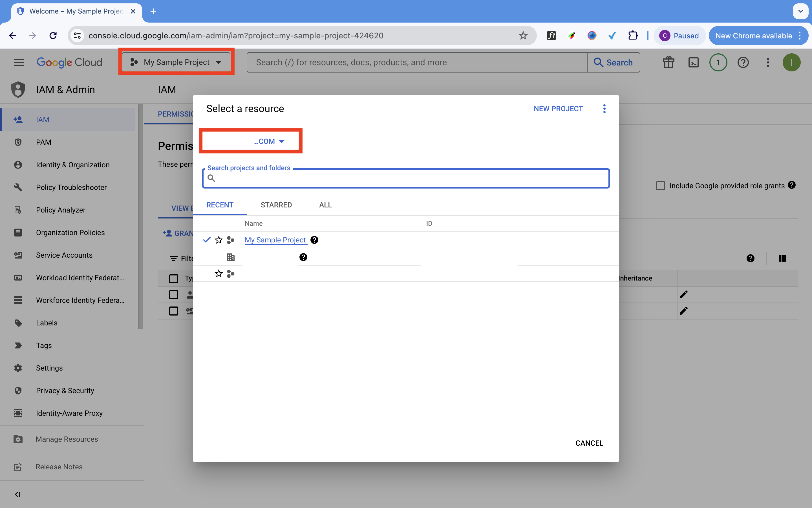
Task: Click help icon beside role grants checkbox
Action: coord(791,185)
